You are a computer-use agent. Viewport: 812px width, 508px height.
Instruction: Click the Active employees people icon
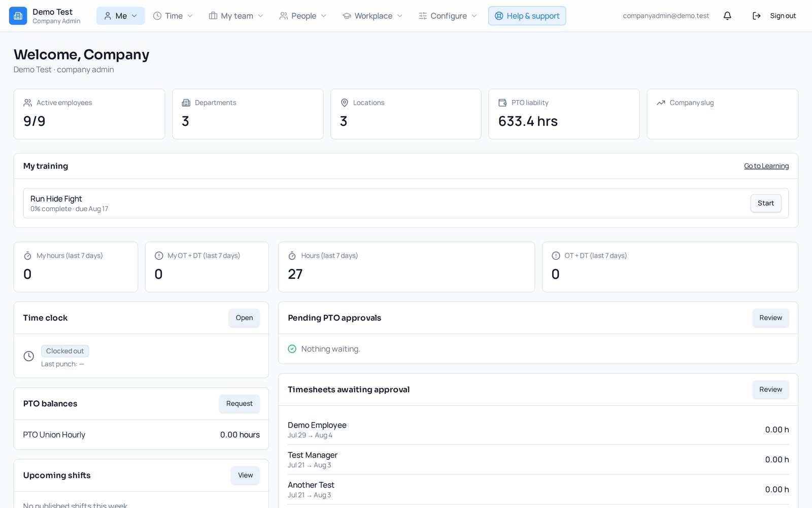point(28,103)
